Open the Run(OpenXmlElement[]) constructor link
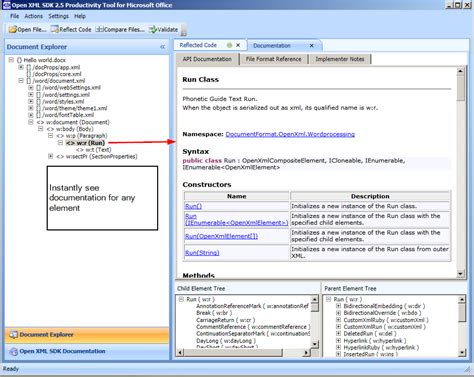 (221, 236)
